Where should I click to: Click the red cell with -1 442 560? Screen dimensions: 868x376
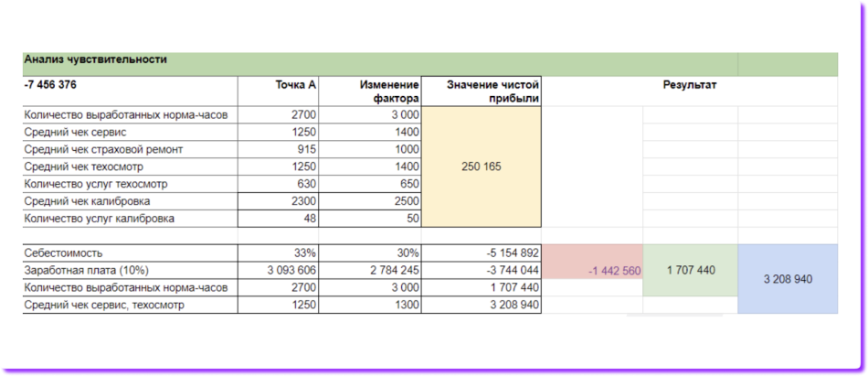592,262
